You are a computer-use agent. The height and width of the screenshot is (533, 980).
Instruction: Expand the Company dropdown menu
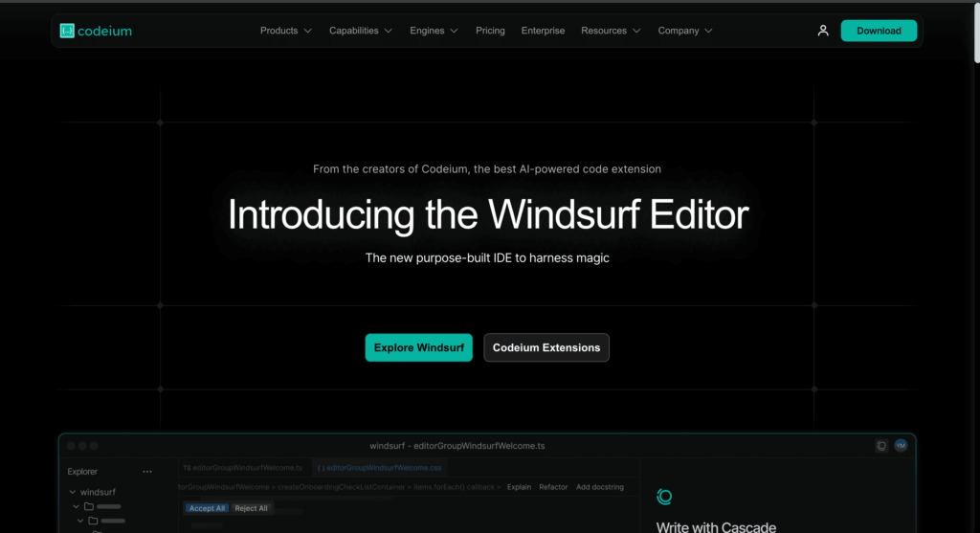pos(685,31)
